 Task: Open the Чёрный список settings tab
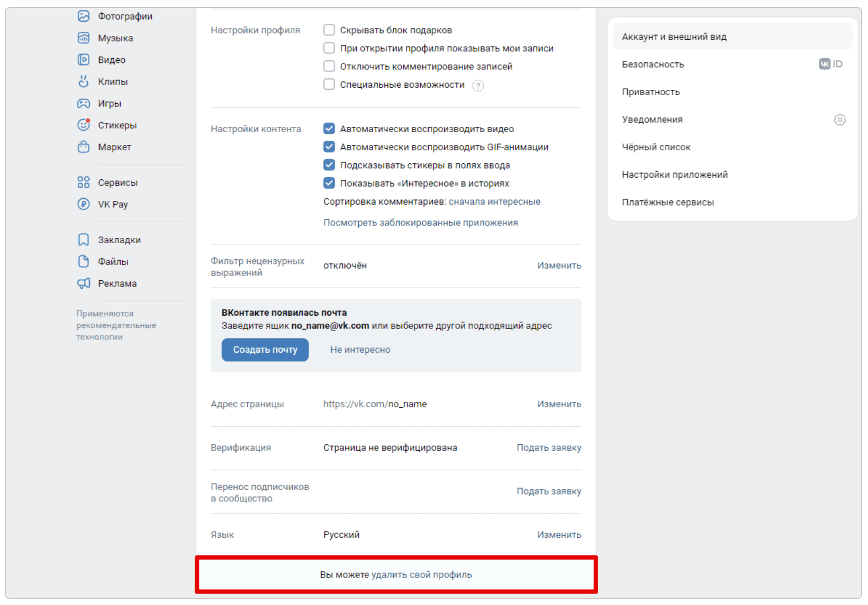656,147
